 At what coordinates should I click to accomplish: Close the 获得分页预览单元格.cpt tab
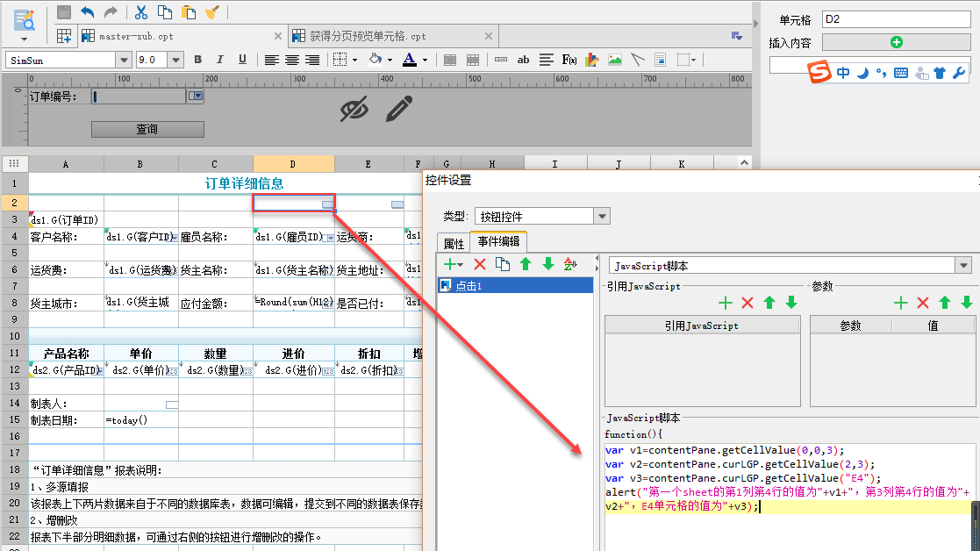(x=489, y=36)
